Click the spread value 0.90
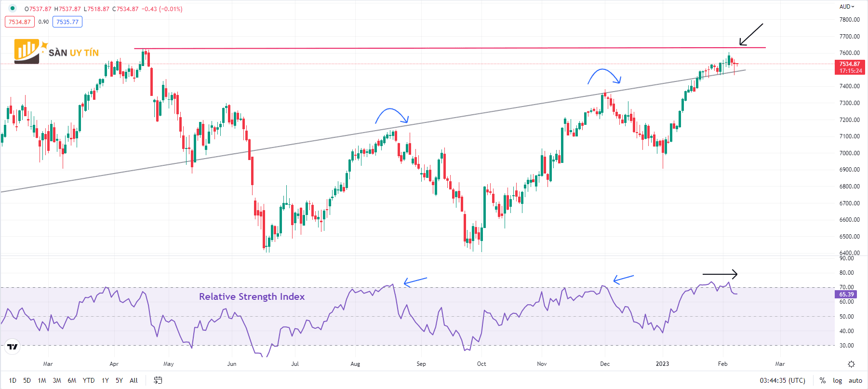The height and width of the screenshot is (389, 868). 43,22
